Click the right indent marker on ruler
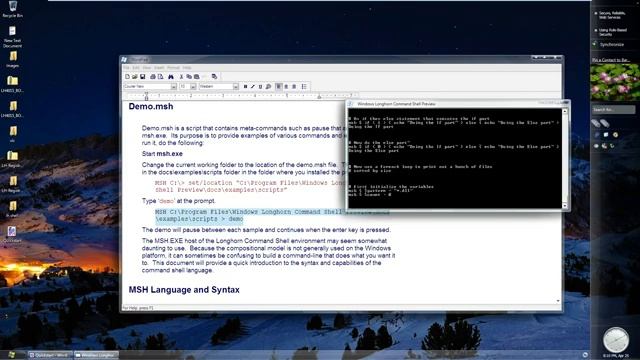The height and width of the screenshot is (360, 640). click(x=319, y=97)
